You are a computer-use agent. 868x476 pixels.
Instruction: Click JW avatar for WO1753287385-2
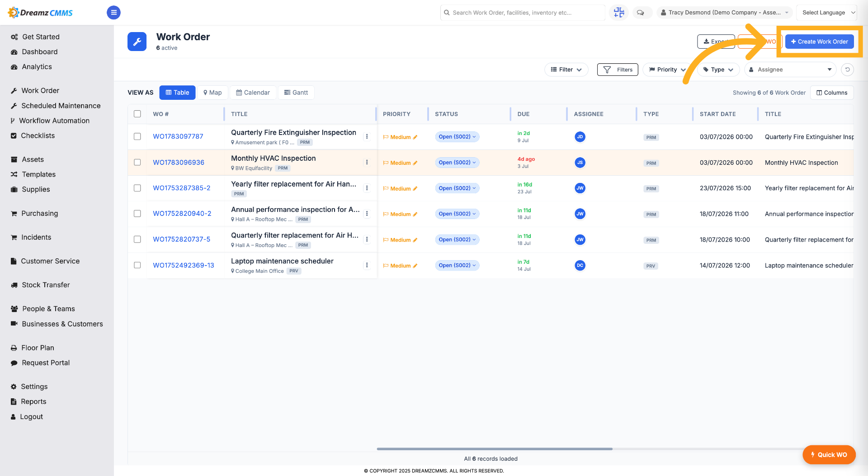(580, 188)
